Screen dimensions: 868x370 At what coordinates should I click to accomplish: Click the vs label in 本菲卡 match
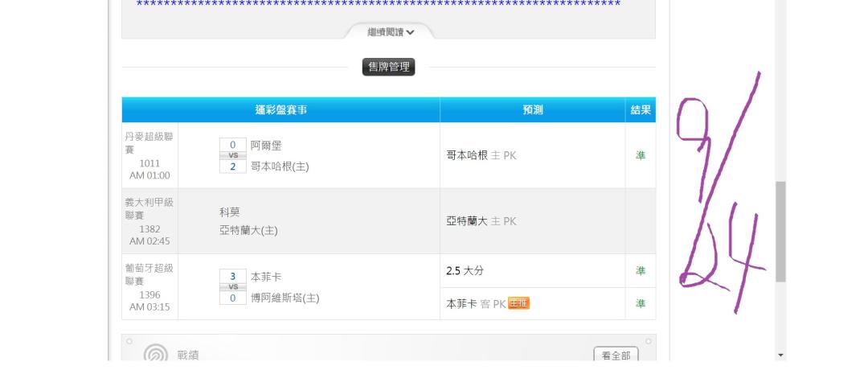tap(233, 287)
